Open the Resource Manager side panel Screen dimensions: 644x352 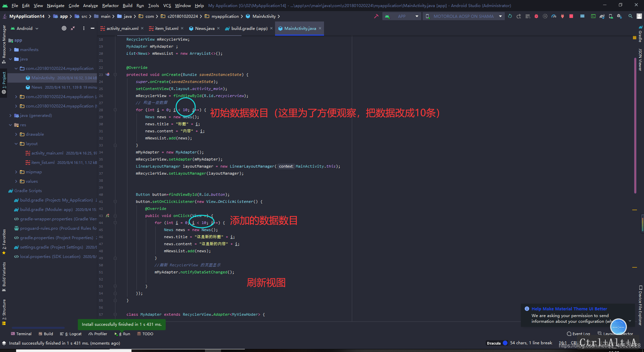pos(4,44)
